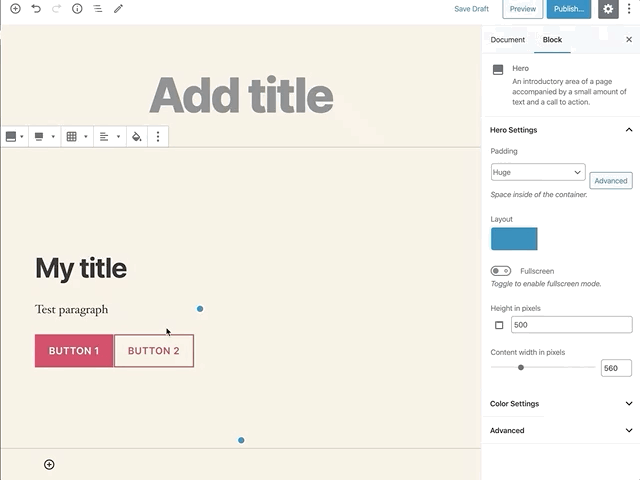Open the grid layout dropdown arrow

coord(86,136)
